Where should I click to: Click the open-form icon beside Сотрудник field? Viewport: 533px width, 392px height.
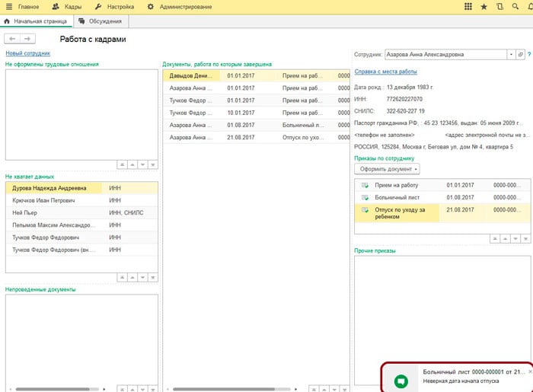[x=521, y=55]
